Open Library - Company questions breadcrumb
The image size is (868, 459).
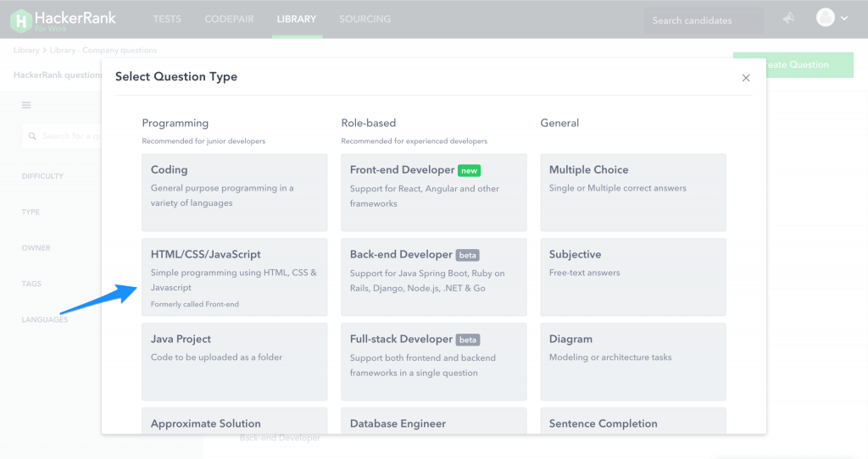coord(103,50)
